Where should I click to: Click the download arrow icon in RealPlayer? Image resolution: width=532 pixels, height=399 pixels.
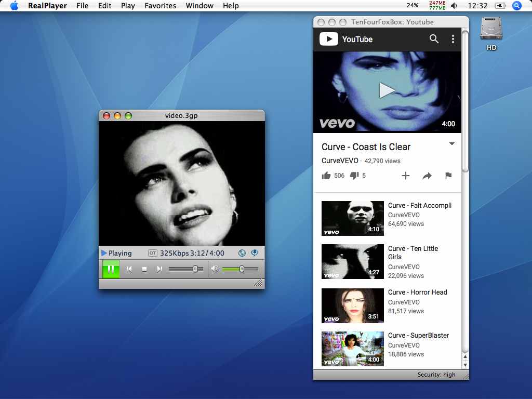255,253
